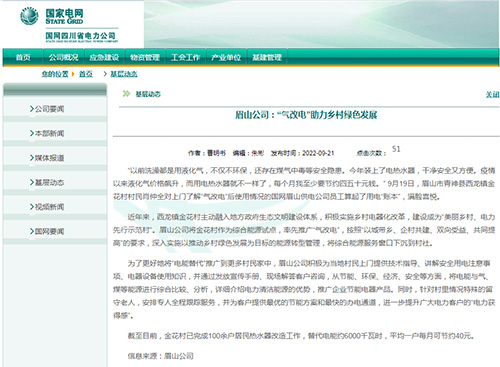Follow the 首页 breadcrumb link
The height and width of the screenshot is (367, 500).
[x=86, y=74]
